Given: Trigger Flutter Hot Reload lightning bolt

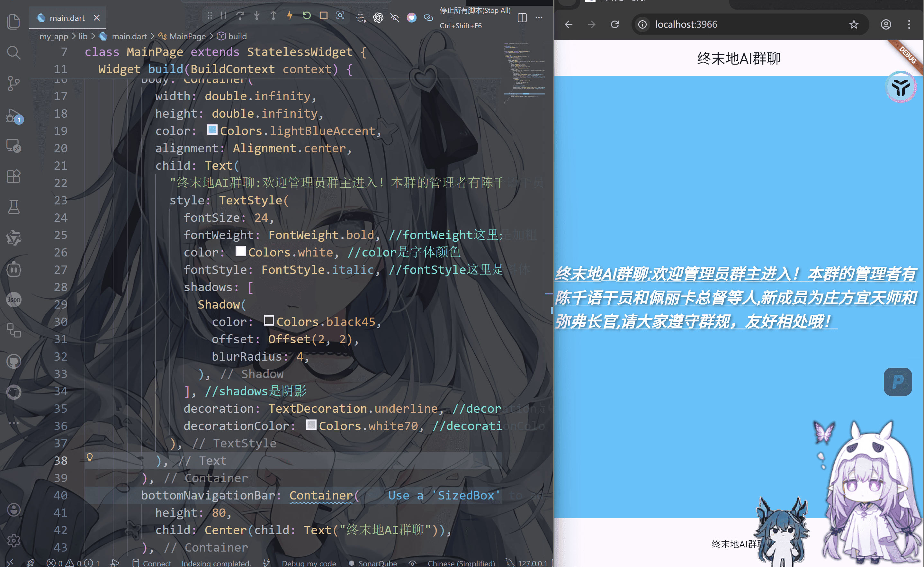Looking at the screenshot, I should click(x=290, y=16).
